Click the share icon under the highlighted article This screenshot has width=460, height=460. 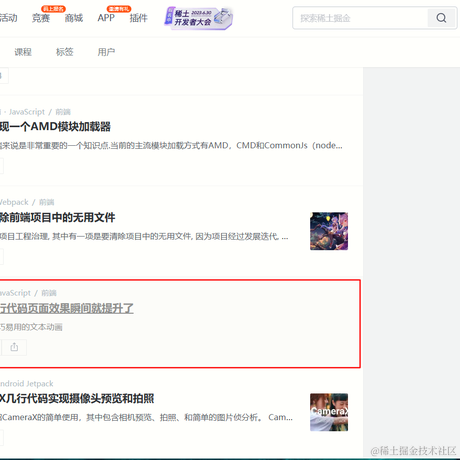pyautogui.click(x=14, y=347)
